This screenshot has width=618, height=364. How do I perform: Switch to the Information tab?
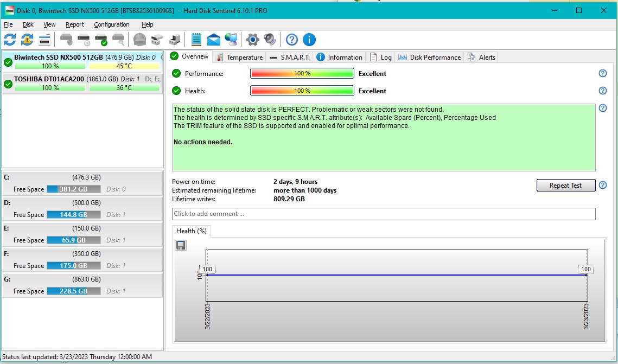(339, 57)
